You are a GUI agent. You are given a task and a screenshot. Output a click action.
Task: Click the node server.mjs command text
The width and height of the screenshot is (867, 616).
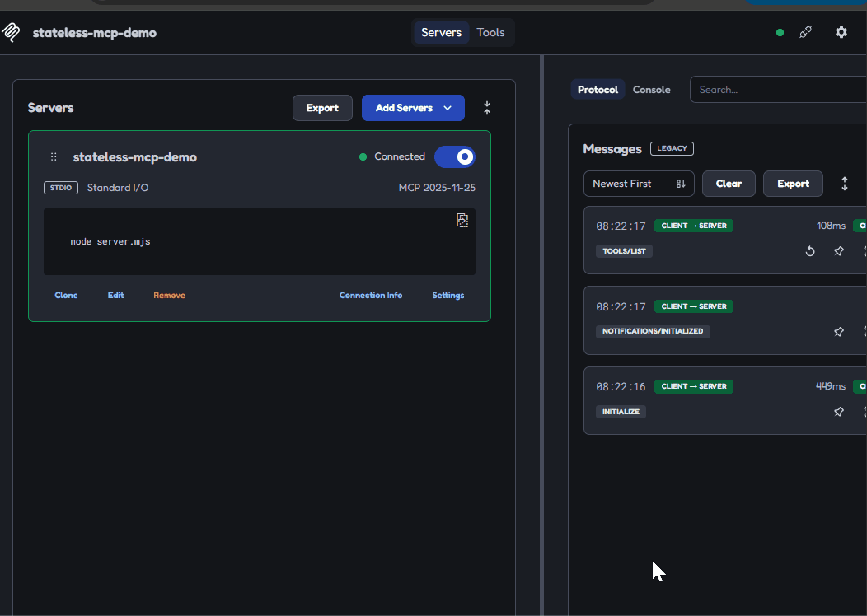point(110,241)
